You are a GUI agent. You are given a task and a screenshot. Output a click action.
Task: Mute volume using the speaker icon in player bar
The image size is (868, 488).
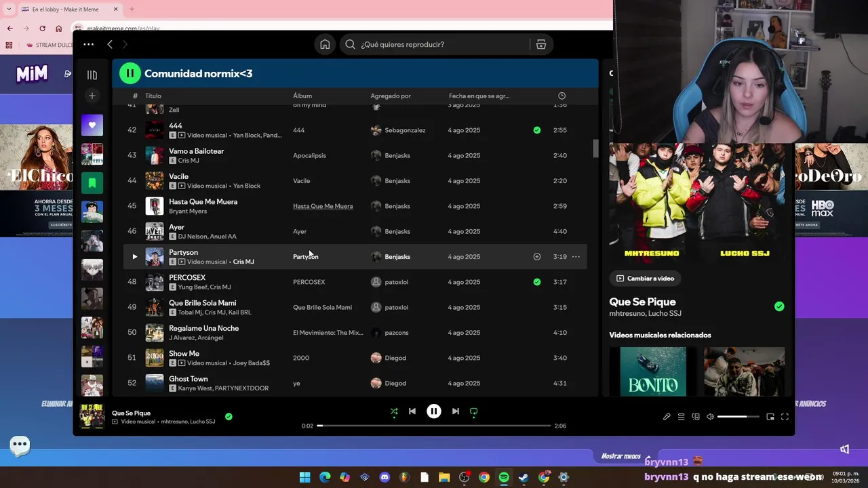click(x=710, y=417)
